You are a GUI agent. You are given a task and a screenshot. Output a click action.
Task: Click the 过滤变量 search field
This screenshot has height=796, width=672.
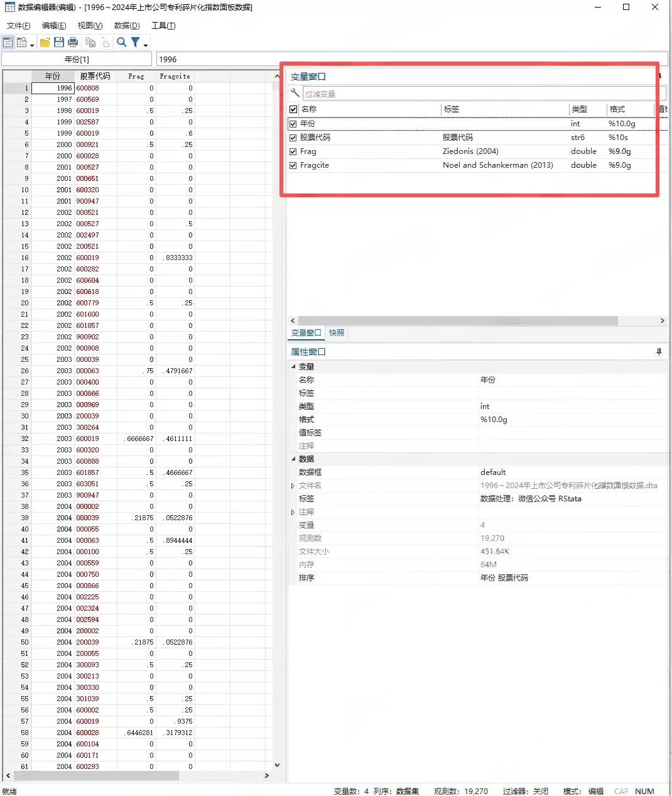484,94
